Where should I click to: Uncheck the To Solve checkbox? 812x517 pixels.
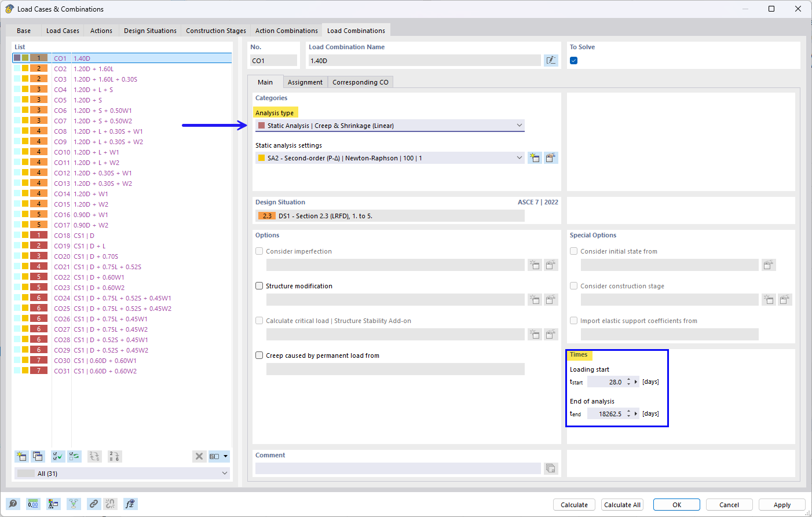coord(573,60)
